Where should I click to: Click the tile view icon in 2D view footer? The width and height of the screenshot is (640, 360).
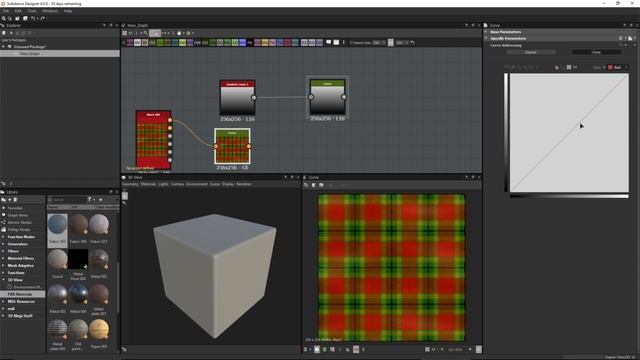pos(332,349)
